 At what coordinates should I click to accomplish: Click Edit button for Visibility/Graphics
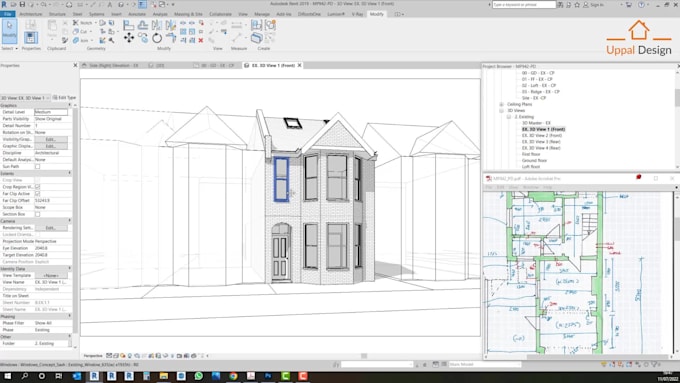(x=51, y=139)
